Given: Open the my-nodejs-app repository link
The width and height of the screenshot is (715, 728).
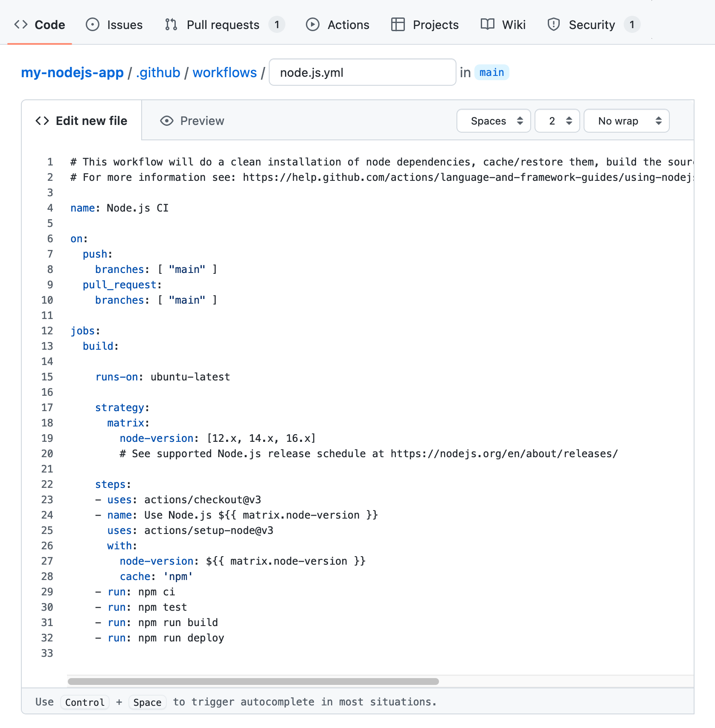Looking at the screenshot, I should pos(72,73).
